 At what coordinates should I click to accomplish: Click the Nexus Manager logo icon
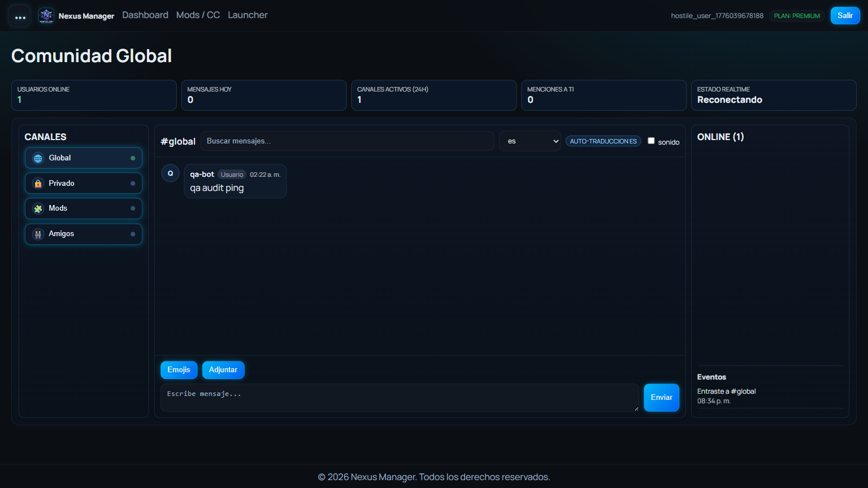(x=46, y=16)
